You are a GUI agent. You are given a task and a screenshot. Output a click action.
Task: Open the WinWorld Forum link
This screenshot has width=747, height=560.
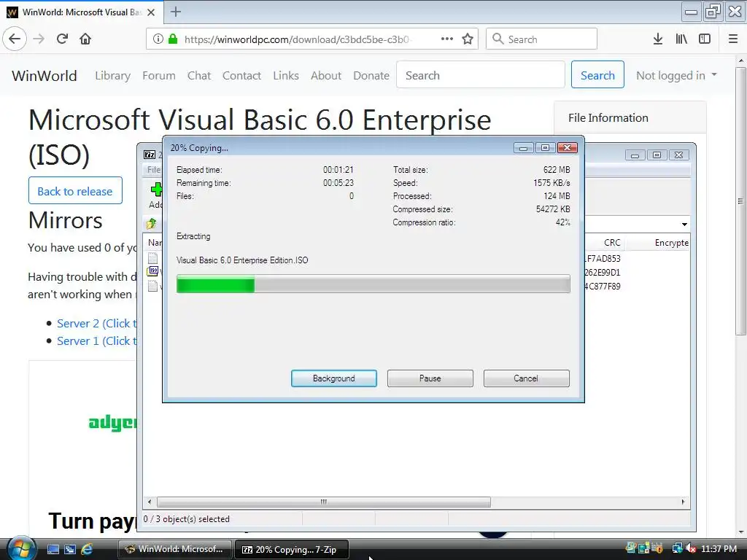point(158,75)
